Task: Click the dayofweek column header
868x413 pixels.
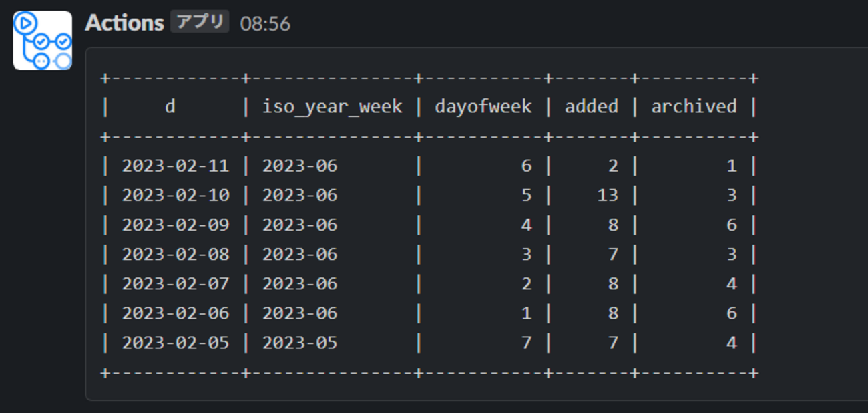Action: [483, 106]
